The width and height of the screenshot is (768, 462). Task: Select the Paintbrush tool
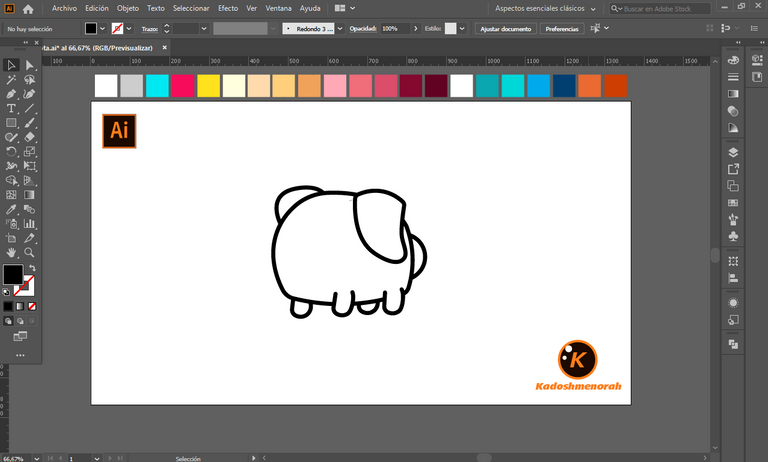click(x=29, y=122)
